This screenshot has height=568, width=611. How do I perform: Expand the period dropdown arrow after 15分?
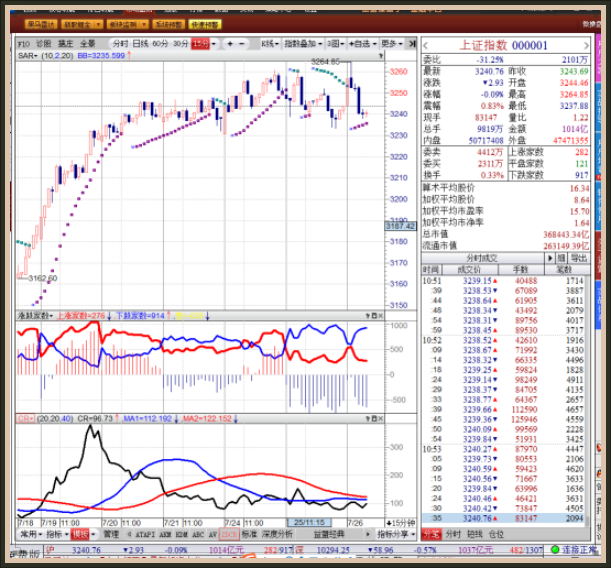tap(214, 44)
